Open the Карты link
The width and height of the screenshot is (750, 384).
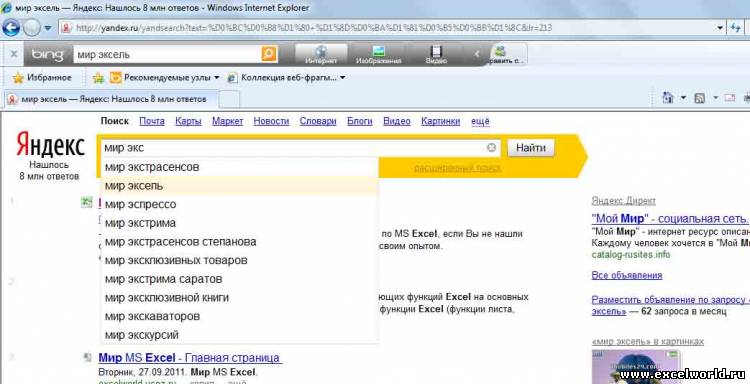point(188,121)
